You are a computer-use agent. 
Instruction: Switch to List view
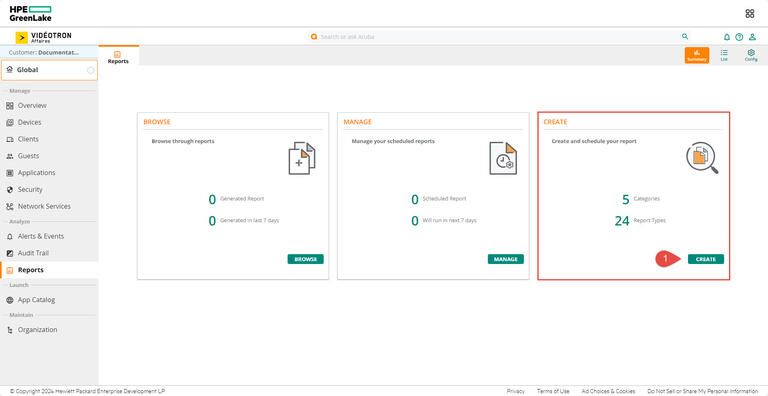pyautogui.click(x=724, y=55)
